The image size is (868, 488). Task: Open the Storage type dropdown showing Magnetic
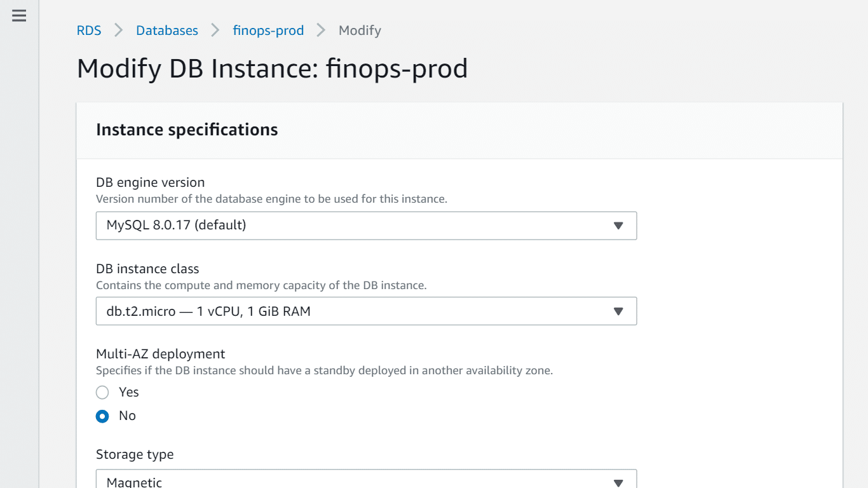pos(366,480)
